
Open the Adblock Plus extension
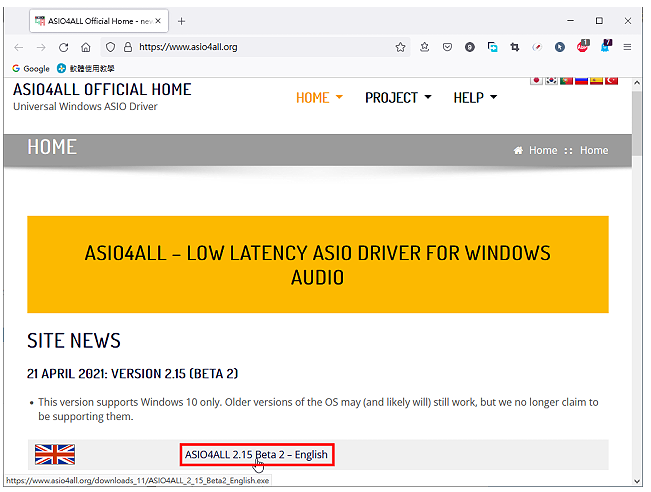point(583,46)
